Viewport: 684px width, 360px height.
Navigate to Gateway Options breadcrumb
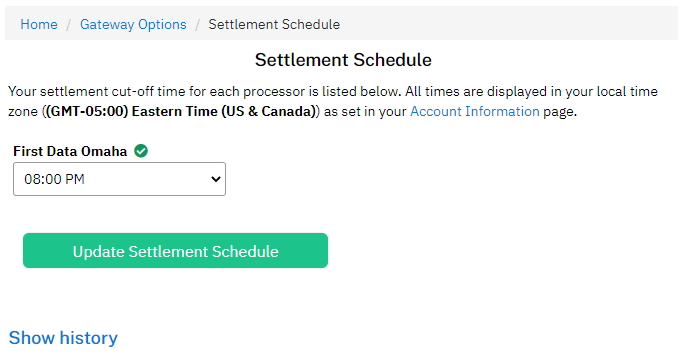tap(133, 24)
